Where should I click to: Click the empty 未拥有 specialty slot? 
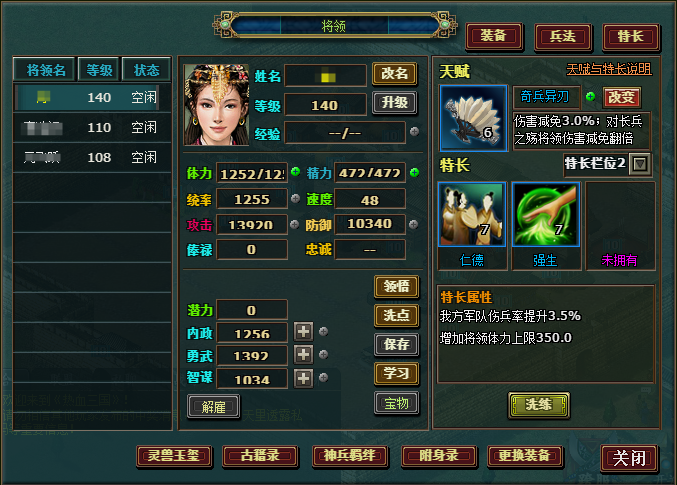click(x=620, y=226)
